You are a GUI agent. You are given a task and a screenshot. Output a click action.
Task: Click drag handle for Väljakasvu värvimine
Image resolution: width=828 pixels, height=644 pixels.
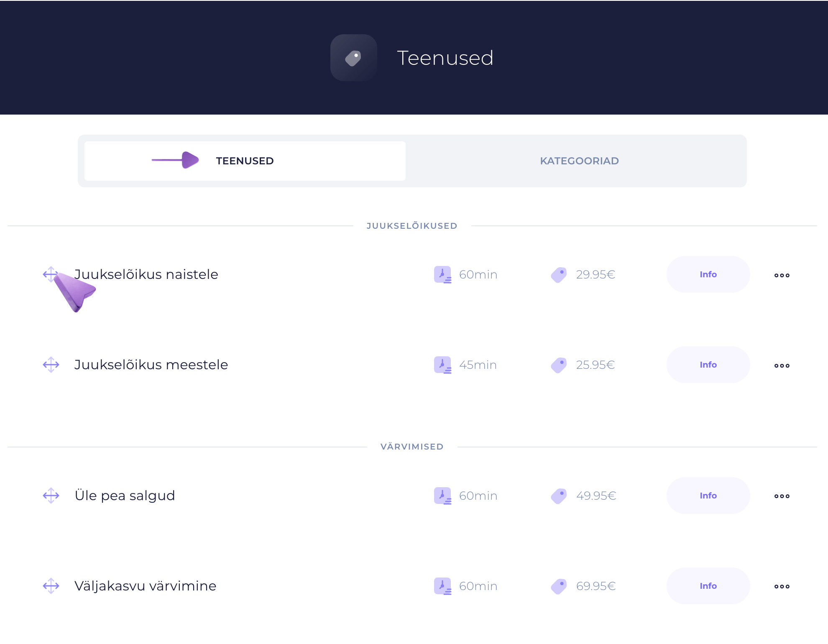click(51, 586)
